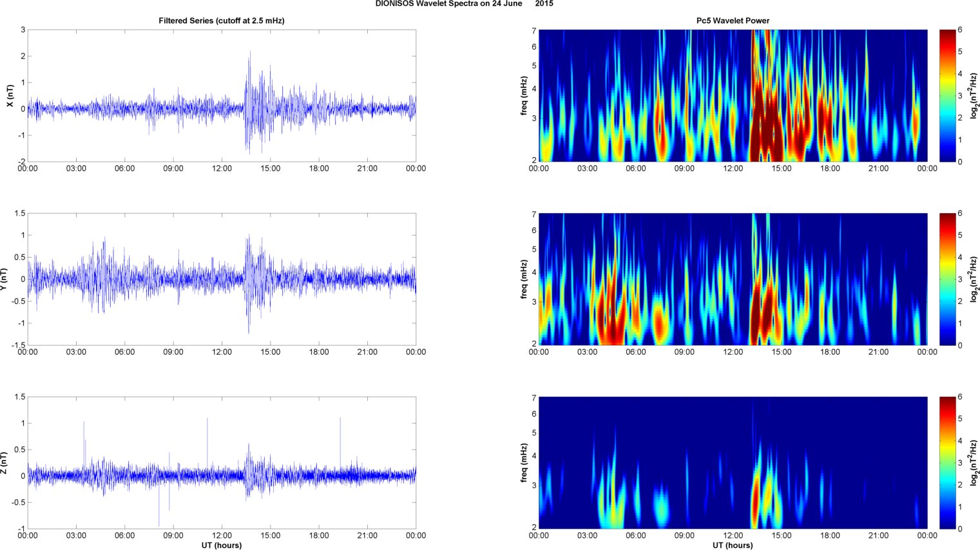Screen dimensions: 980x550
Task: Click the '21:00' tick under the Z series plot
Action: coord(367,536)
